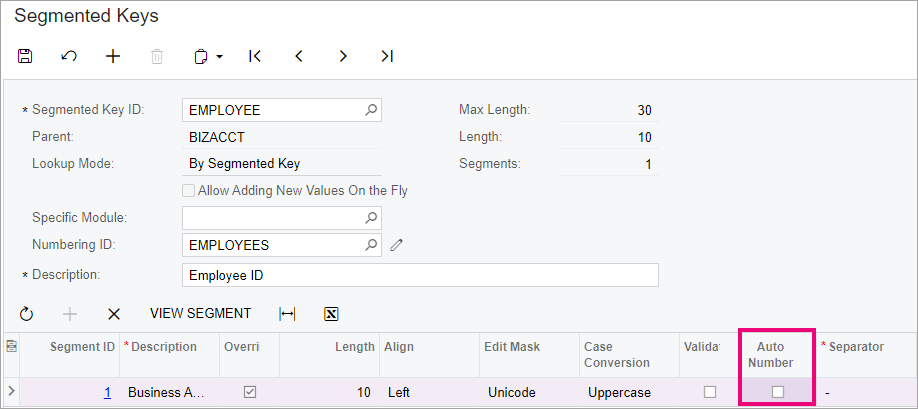This screenshot has width=918, height=409.
Task: Go to the next record
Action: (343, 56)
